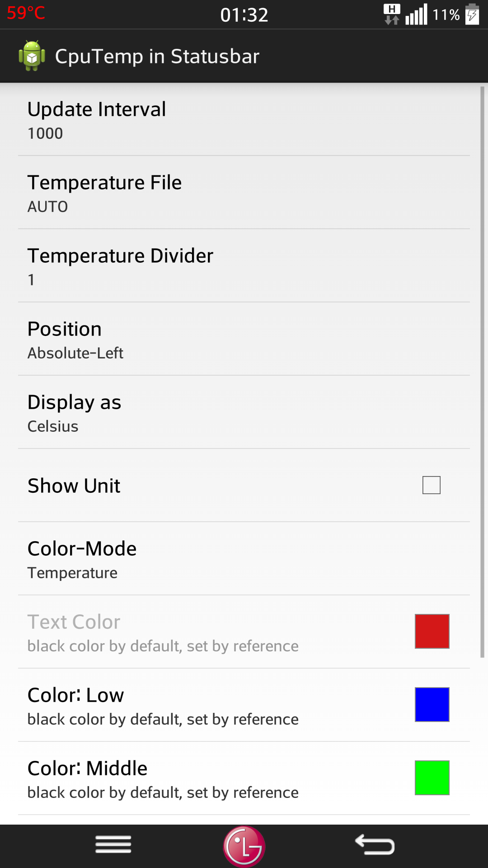
Task: Tap the H mobile data icon
Action: [392, 14]
